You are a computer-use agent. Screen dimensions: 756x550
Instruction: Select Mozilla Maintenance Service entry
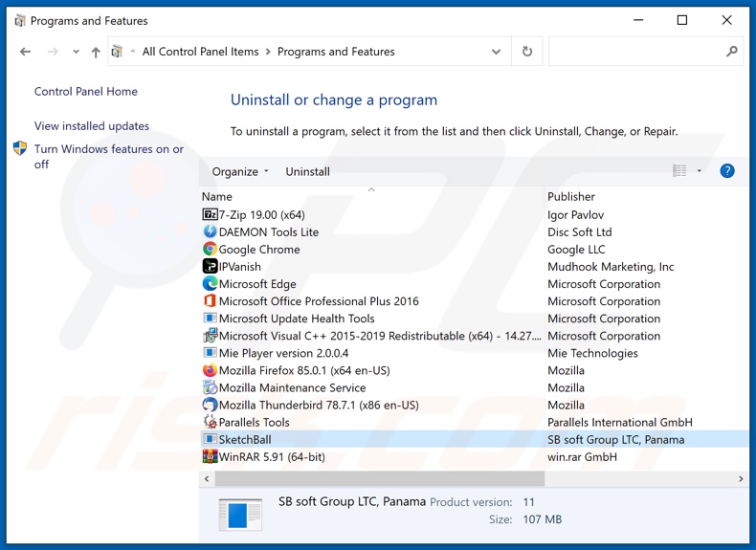pos(292,388)
